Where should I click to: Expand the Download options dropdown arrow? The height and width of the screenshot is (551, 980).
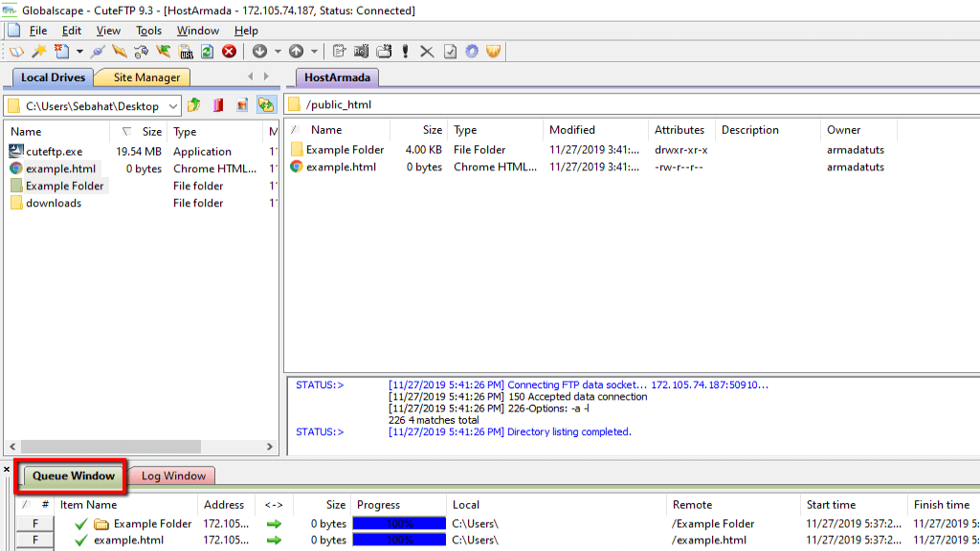click(x=278, y=52)
